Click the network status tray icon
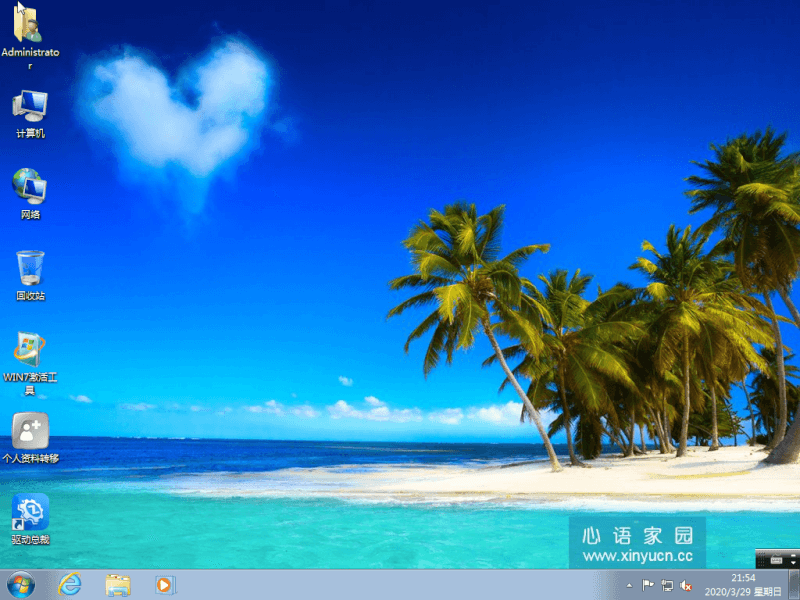 point(667,585)
